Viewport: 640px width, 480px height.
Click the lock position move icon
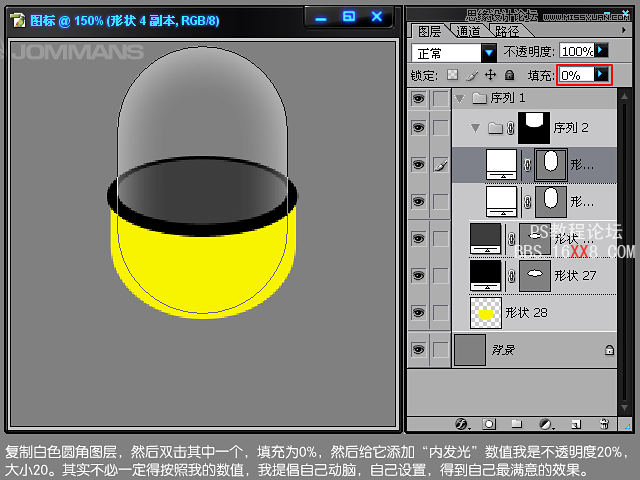(490, 75)
